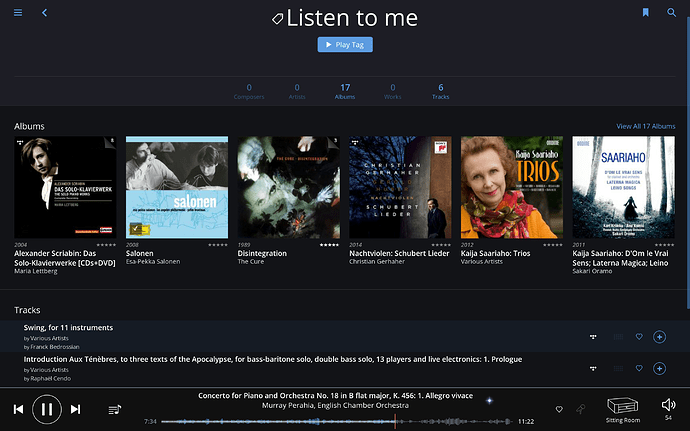This screenshot has width=690, height=431.
Task: Click the Esa-Pekka Salonen artist link
Action: (x=153, y=262)
